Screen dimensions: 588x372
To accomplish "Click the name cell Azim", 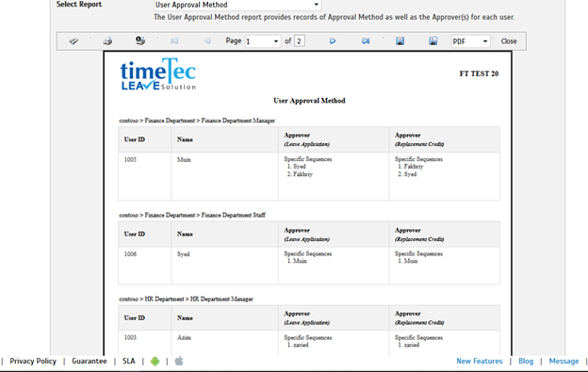I will click(x=184, y=337).
